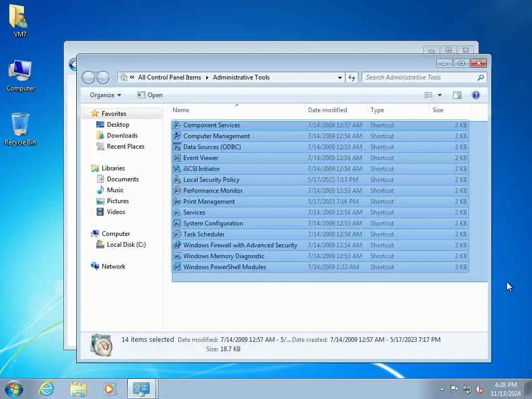Toggle the preview pane icon
532x399 pixels.
coord(457,95)
